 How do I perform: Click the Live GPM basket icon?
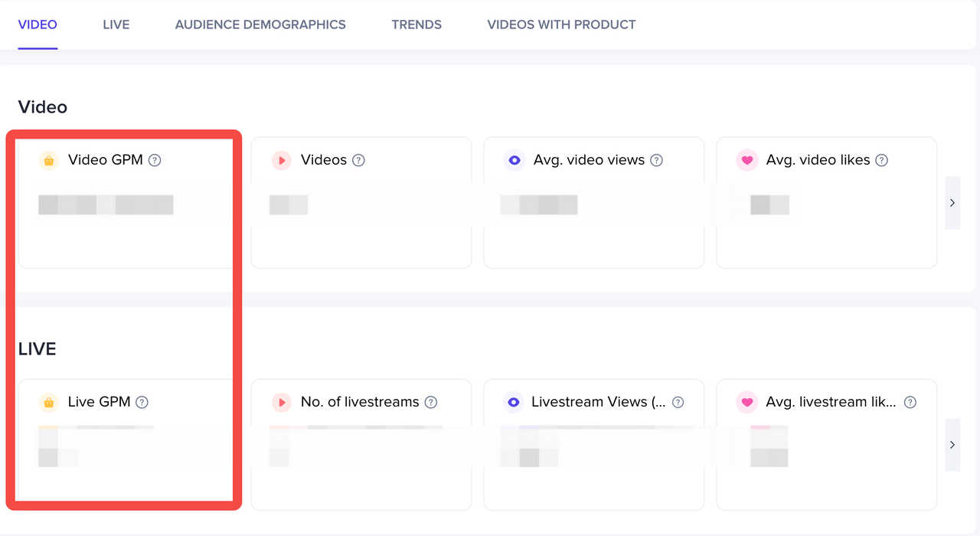49,403
